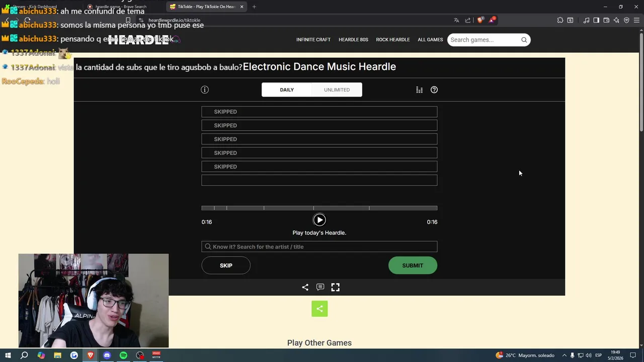Open the statistics bar chart icon

[x=419, y=89]
